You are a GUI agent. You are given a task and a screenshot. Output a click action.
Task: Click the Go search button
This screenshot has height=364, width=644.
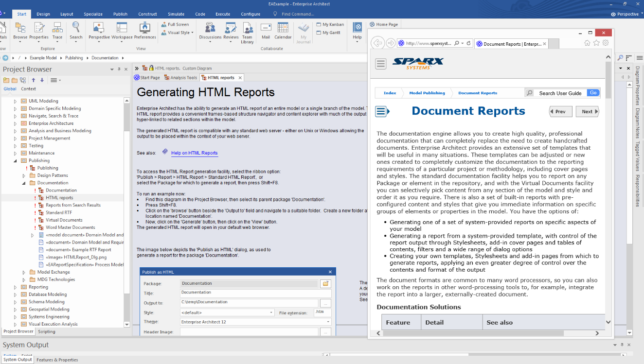[593, 93]
